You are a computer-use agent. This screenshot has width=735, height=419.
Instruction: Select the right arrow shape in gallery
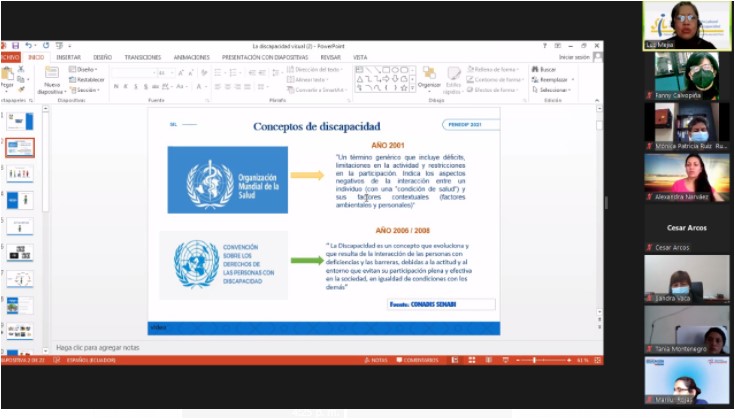(x=386, y=79)
